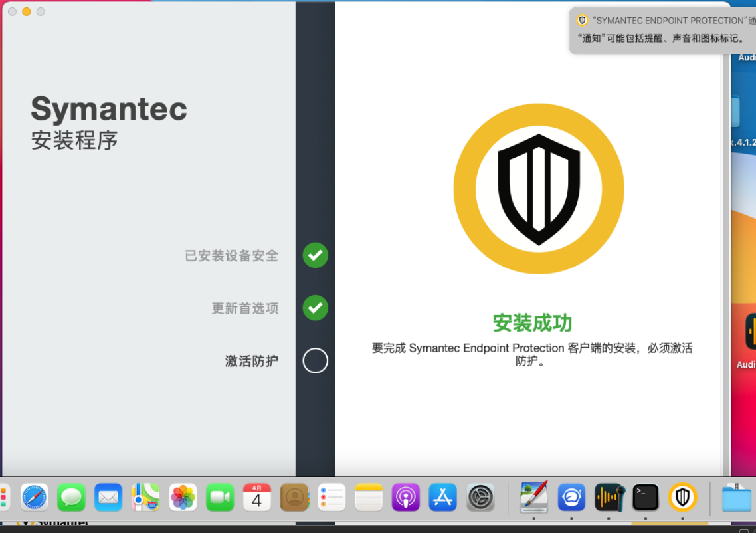756x533 pixels.
Task: Open the Notes app in the Dock
Action: 368,497
